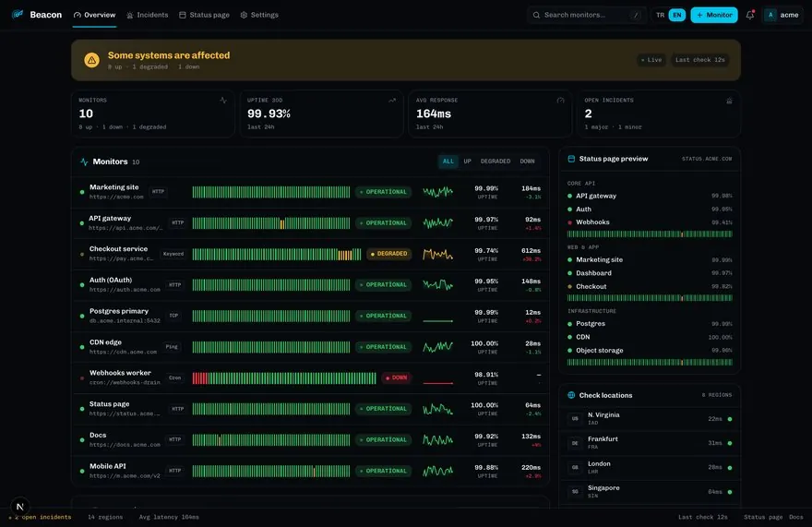Screen dimensions: 812x527
Task: Open the Marketing site monitor row
Action: click(x=310, y=192)
